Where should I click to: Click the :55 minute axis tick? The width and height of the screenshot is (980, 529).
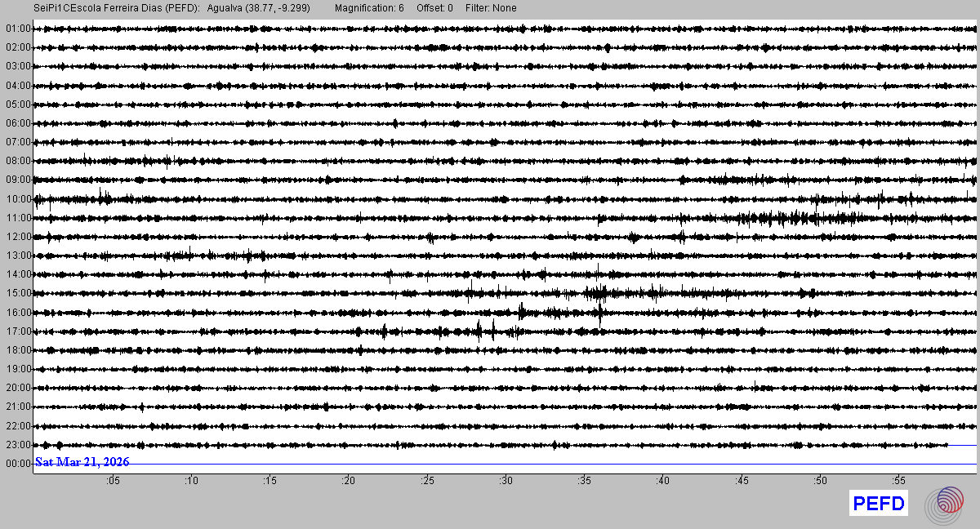pos(899,482)
